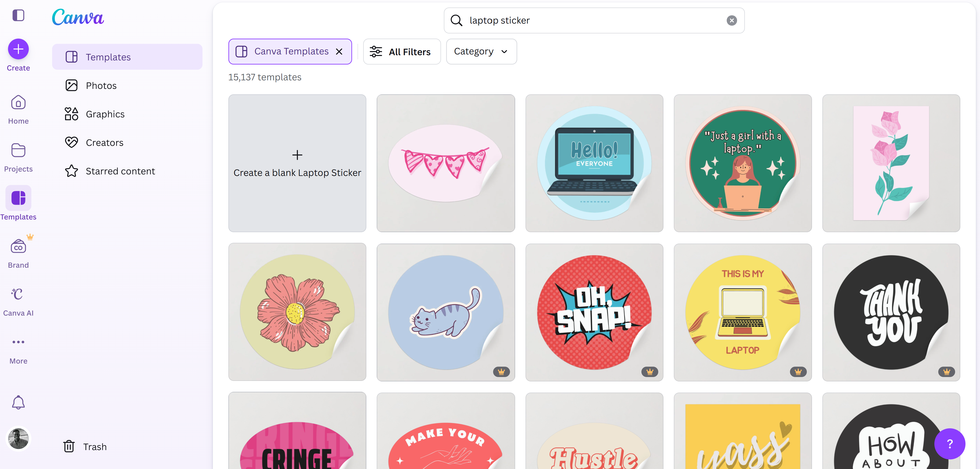Image resolution: width=980 pixels, height=469 pixels.
Task: Open the Hello Everyone laptop sticker template
Action: point(594,163)
